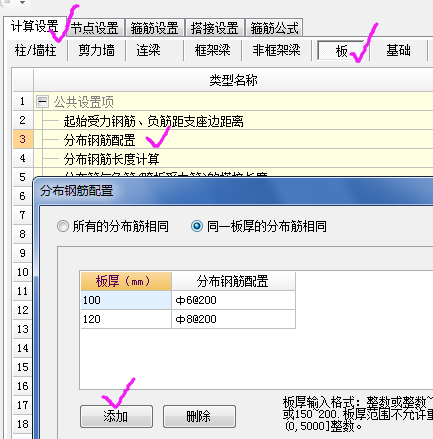
Task: Click the 分布钢筋配置 table column header
Action: 233,281
